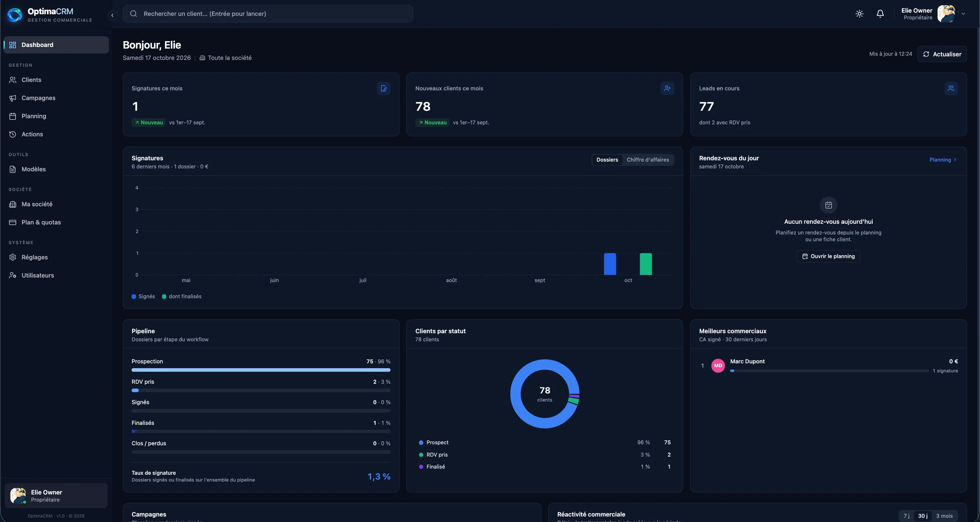Click the Réglages gear icon
980x522 pixels.
13,257
